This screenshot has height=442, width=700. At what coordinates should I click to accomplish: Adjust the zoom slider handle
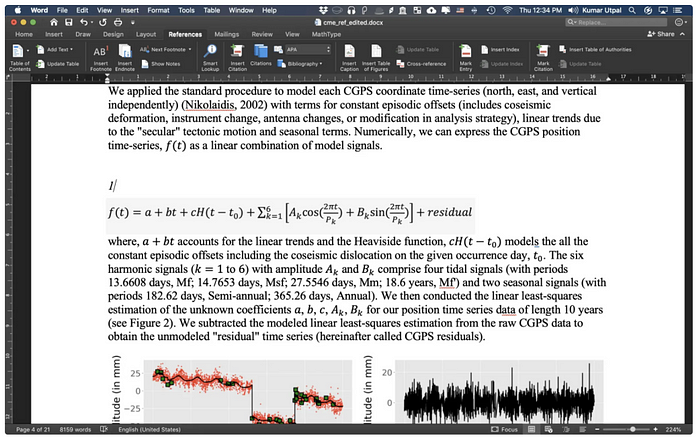(633, 429)
